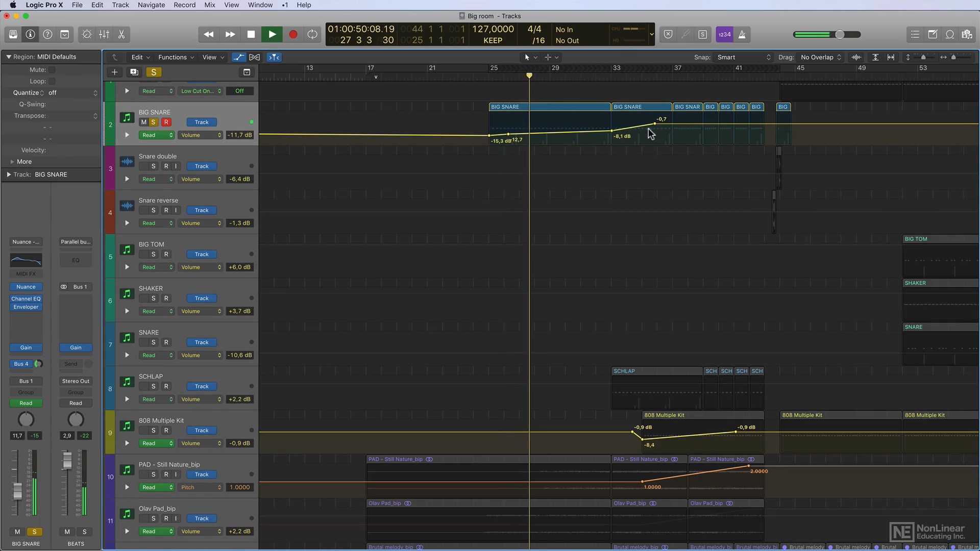Viewport: 980px width, 551px height.
Task: Click the add track plus button
Action: click(114, 72)
